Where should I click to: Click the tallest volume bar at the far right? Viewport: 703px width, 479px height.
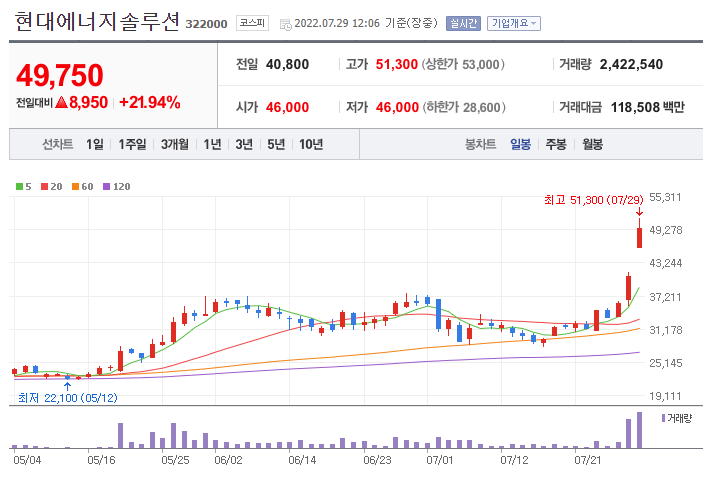pyautogui.click(x=639, y=430)
